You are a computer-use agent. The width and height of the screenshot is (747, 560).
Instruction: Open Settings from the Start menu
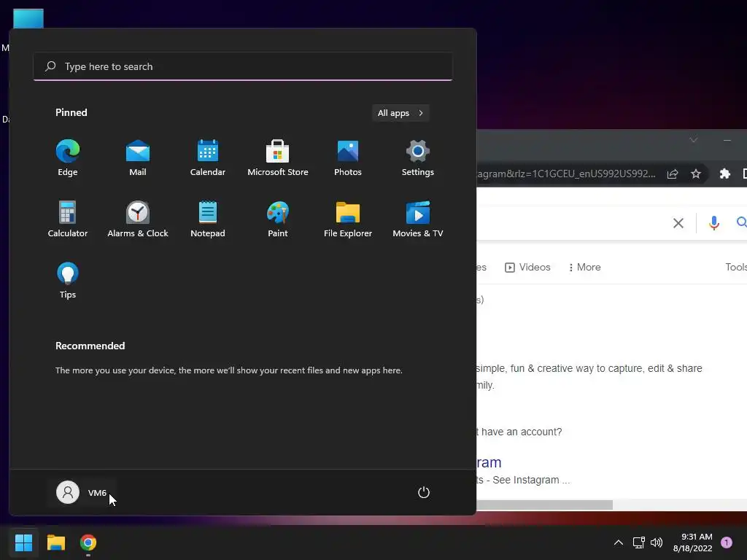pos(418,157)
